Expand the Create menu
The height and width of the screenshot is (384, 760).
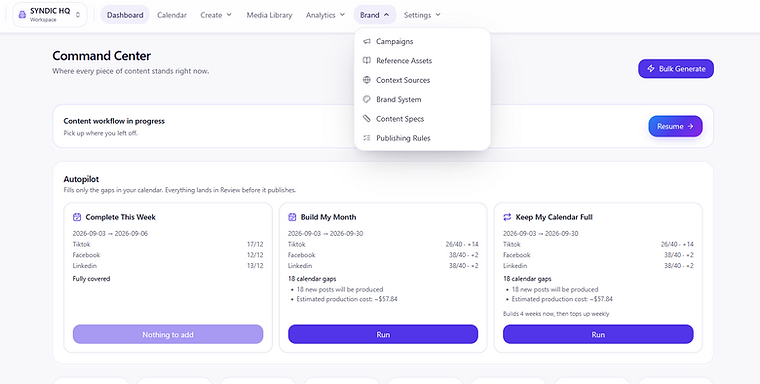[216, 15]
